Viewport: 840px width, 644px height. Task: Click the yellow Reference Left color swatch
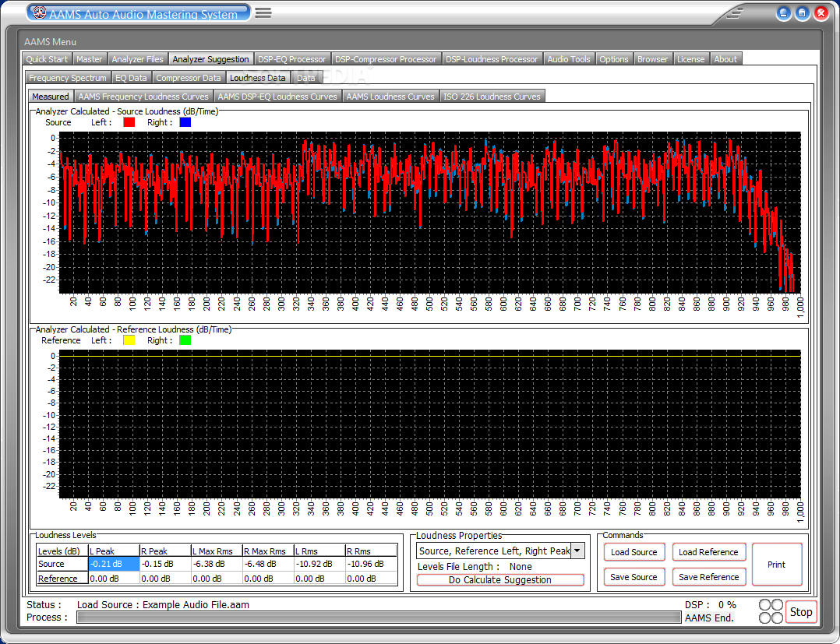(x=129, y=340)
